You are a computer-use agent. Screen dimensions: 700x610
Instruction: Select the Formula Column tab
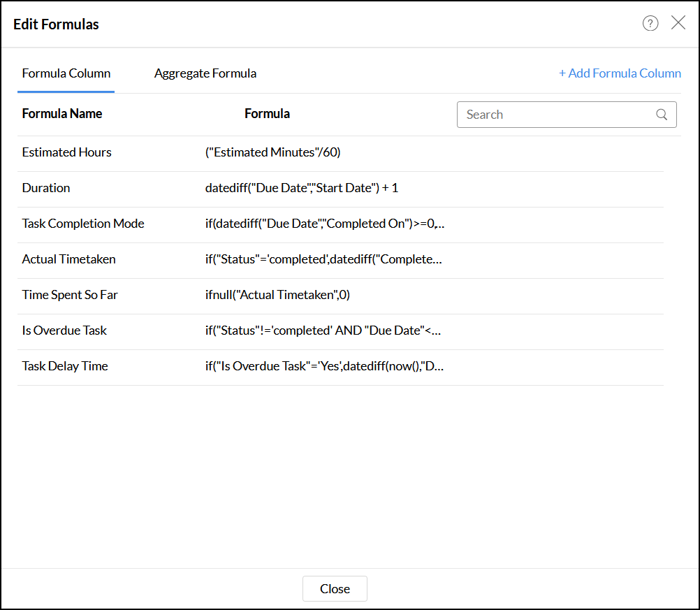click(66, 73)
